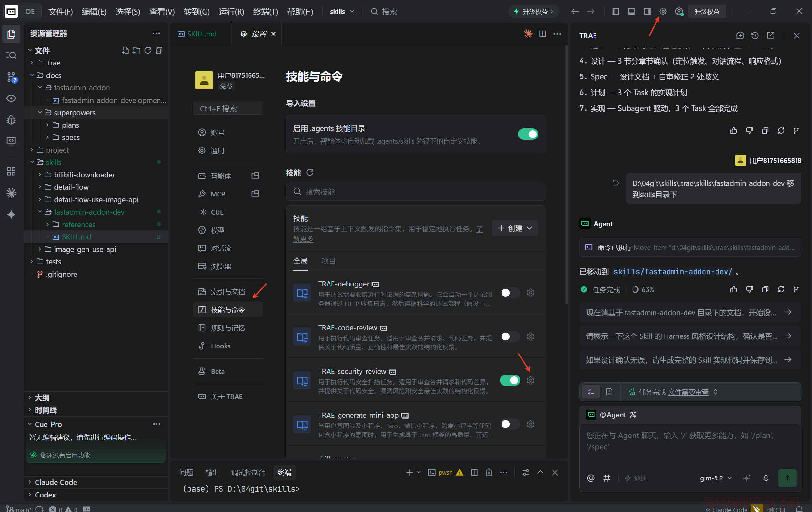812x512 pixels.
Task: Kill terminal with trash icon
Action: pos(489,472)
